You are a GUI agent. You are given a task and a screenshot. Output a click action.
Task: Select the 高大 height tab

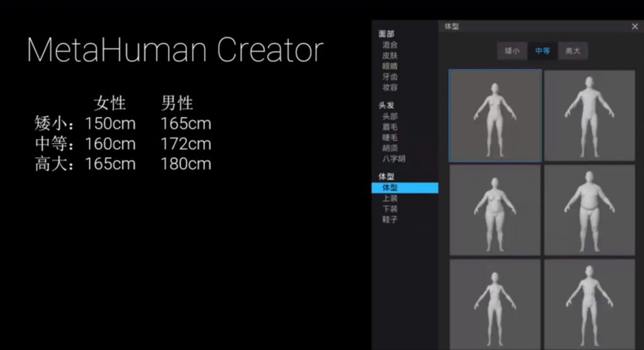point(573,51)
